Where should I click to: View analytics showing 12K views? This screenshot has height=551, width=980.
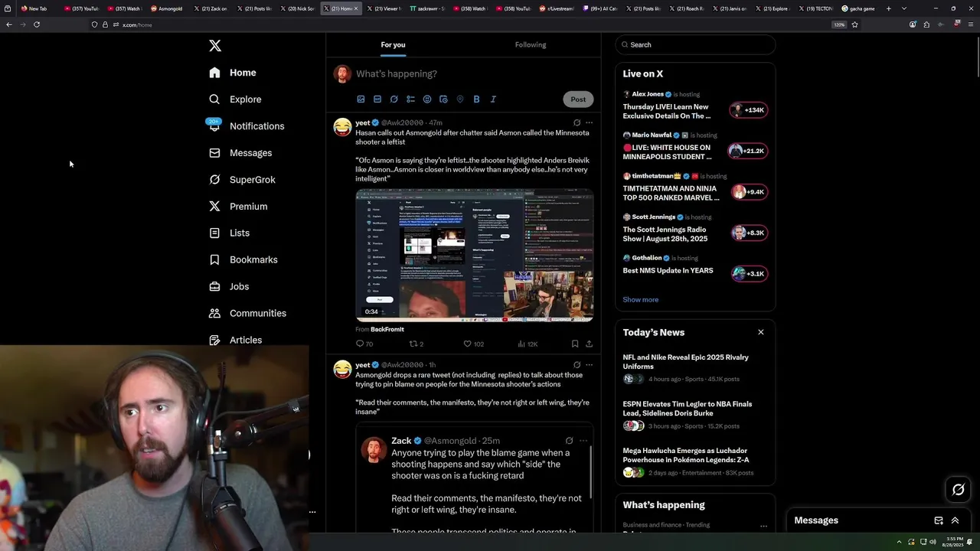[528, 344]
